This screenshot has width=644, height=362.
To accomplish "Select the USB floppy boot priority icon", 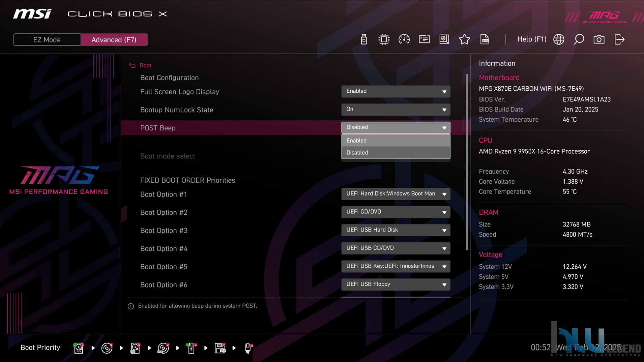I will (x=220, y=348).
